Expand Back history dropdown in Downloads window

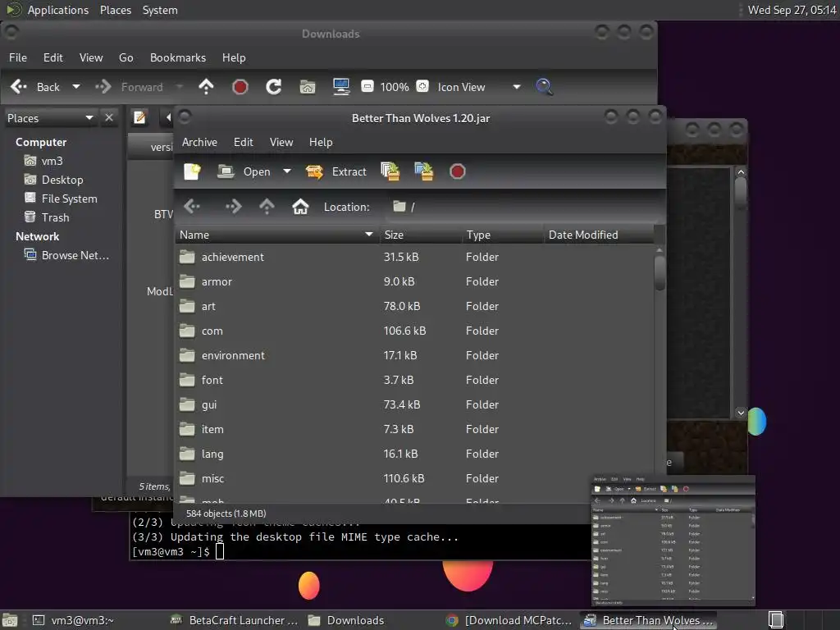[x=76, y=87]
